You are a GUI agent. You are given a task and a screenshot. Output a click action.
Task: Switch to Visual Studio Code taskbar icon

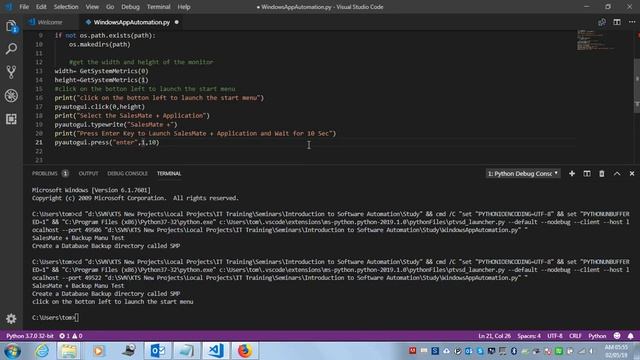[216, 351]
